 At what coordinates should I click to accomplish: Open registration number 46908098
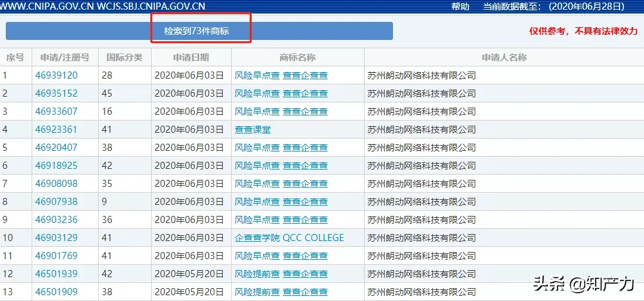click(56, 184)
